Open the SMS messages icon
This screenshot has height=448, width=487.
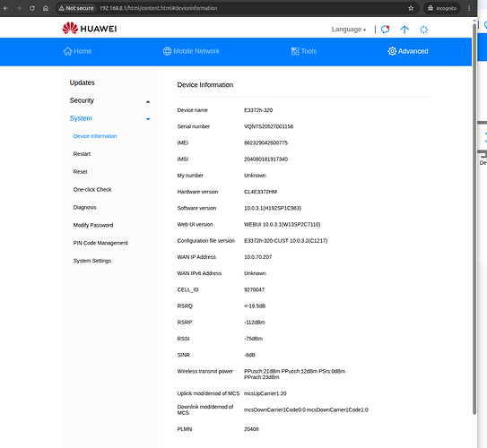[385, 30]
